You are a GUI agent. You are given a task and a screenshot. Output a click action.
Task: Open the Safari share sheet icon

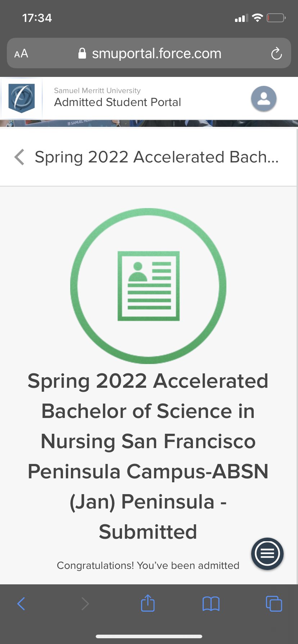coord(148,603)
